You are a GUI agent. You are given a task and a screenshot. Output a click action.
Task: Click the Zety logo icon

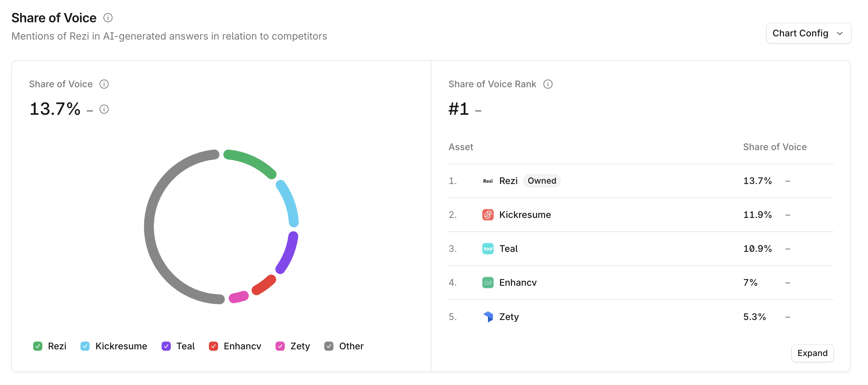488,316
